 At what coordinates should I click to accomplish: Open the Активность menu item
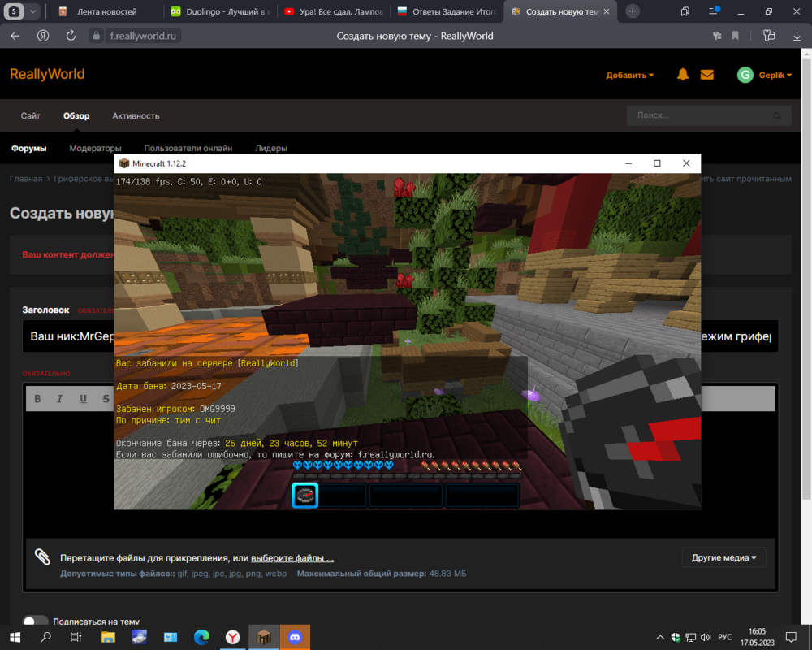136,115
